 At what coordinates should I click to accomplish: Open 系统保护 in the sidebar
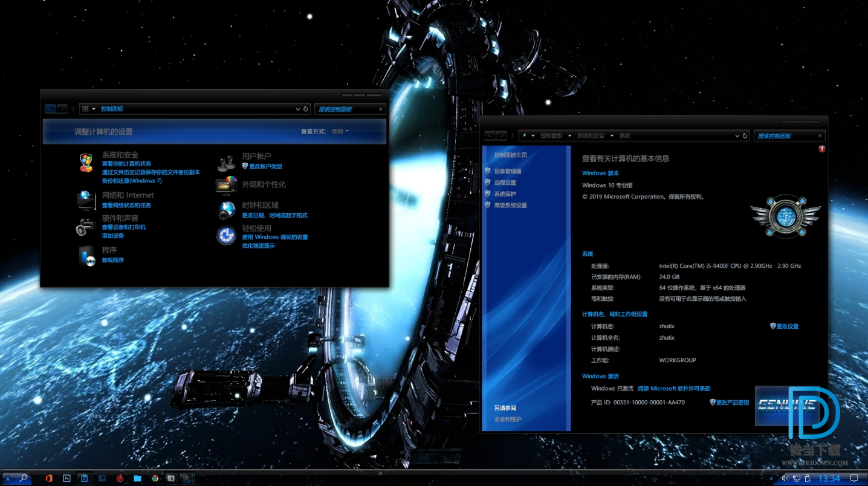[x=505, y=194]
